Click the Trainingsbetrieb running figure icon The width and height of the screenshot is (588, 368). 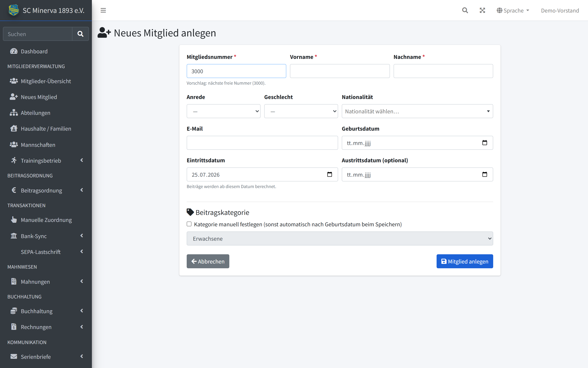point(14,160)
